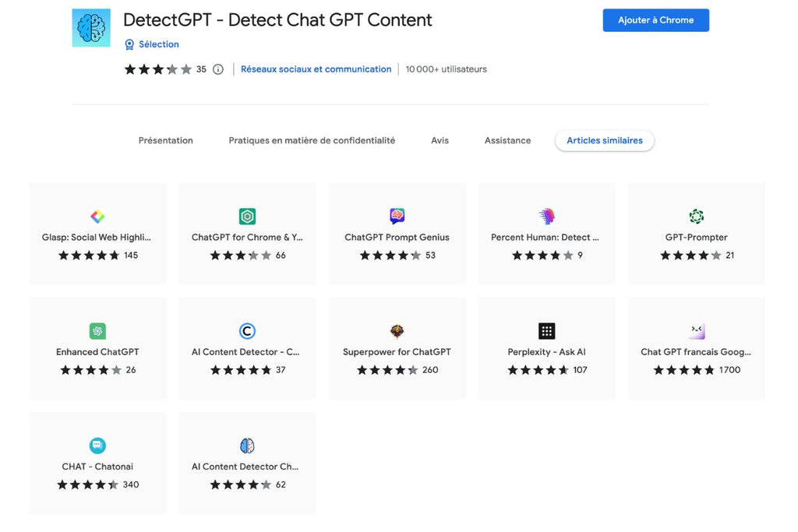Open the Glasp: Social Web Highlighter extension icon
The image size is (798, 532).
pos(97,217)
